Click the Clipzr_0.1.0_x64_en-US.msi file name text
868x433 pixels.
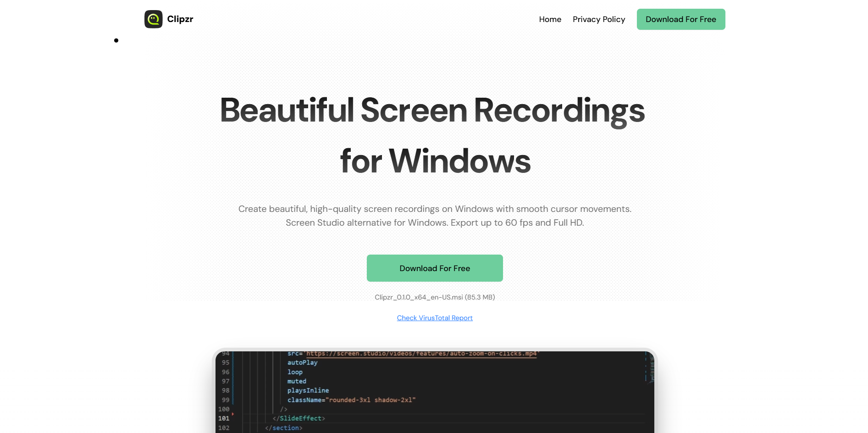[x=419, y=297]
